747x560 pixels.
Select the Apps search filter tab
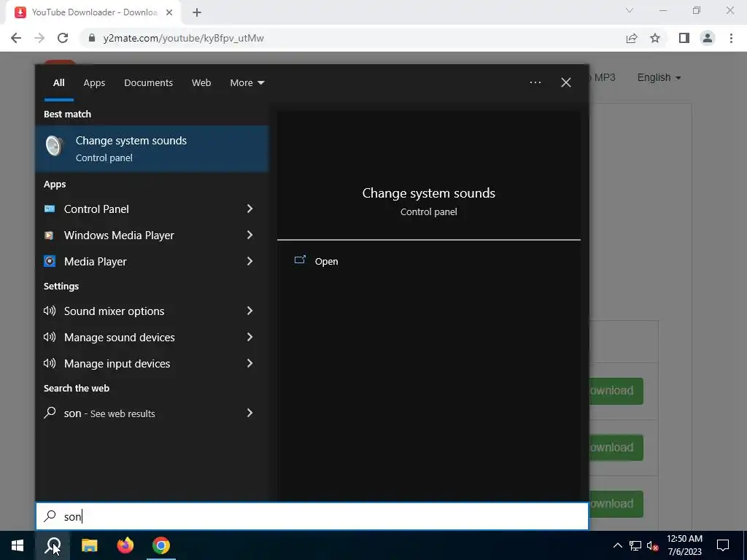click(x=94, y=83)
